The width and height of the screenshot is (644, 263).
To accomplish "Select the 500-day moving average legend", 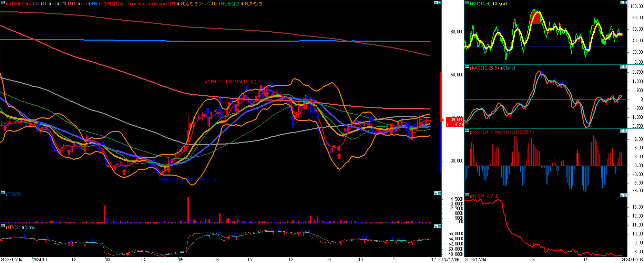I will pyautogui.click(x=72, y=3).
